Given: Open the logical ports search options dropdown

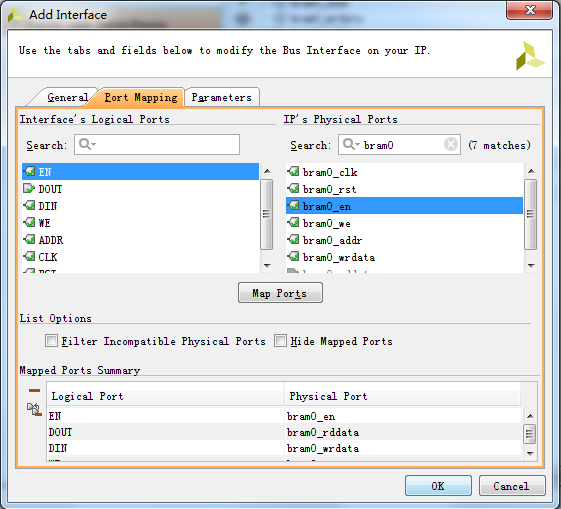Looking at the screenshot, I should tap(87, 145).
